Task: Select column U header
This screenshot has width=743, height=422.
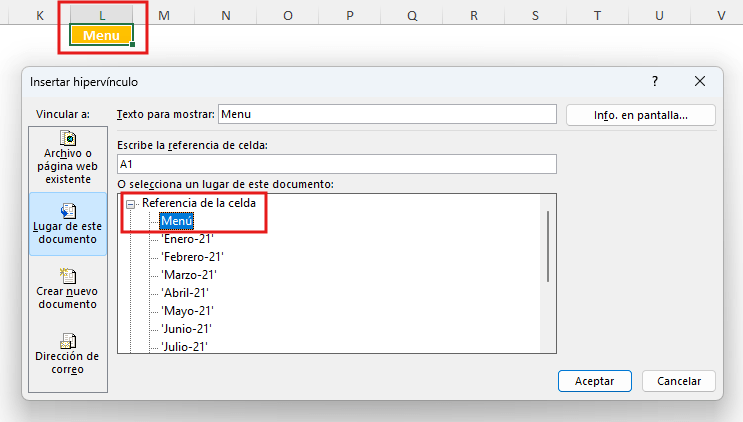Action: pos(659,16)
